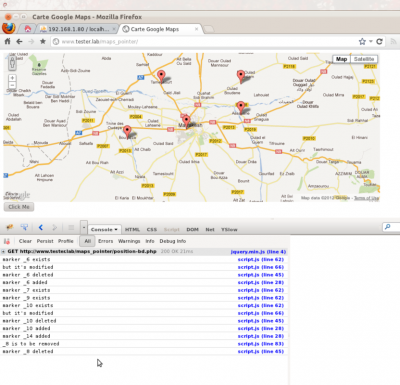Filter console by Debug Info
Viewport: 400px width, 385px height.
(x=173, y=241)
